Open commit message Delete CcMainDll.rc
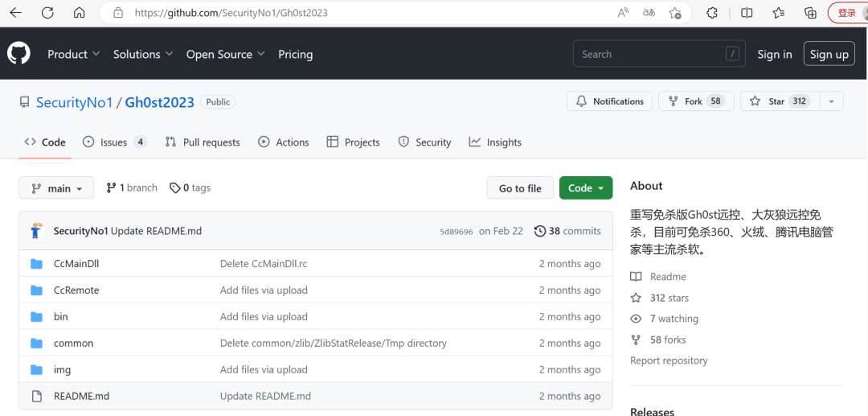The height and width of the screenshot is (416, 868). point(264,264)
